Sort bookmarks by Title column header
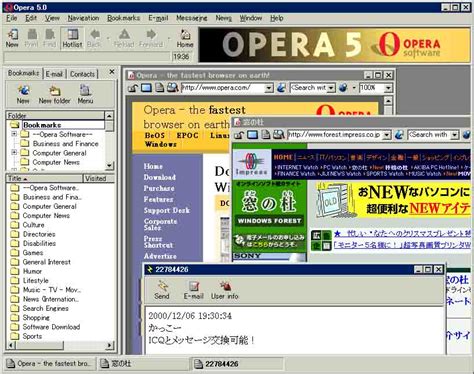 pyautogui.click(x=44, y=178)
